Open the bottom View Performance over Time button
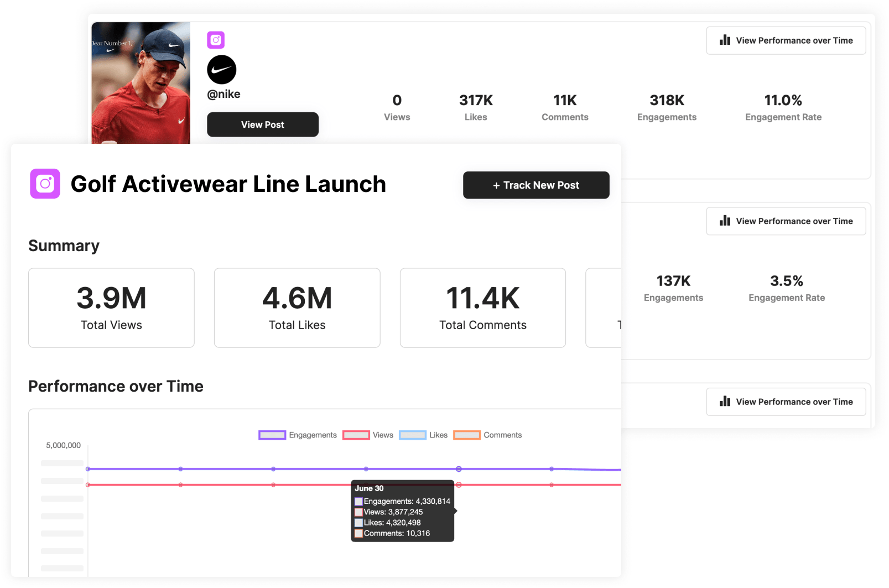The image size is (889, 588). pyautogui.click(x=786, y=402)
